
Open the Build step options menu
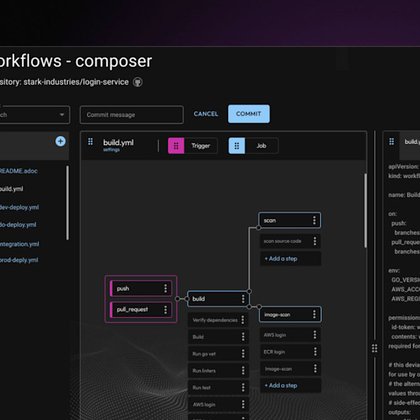coord(243,337)
